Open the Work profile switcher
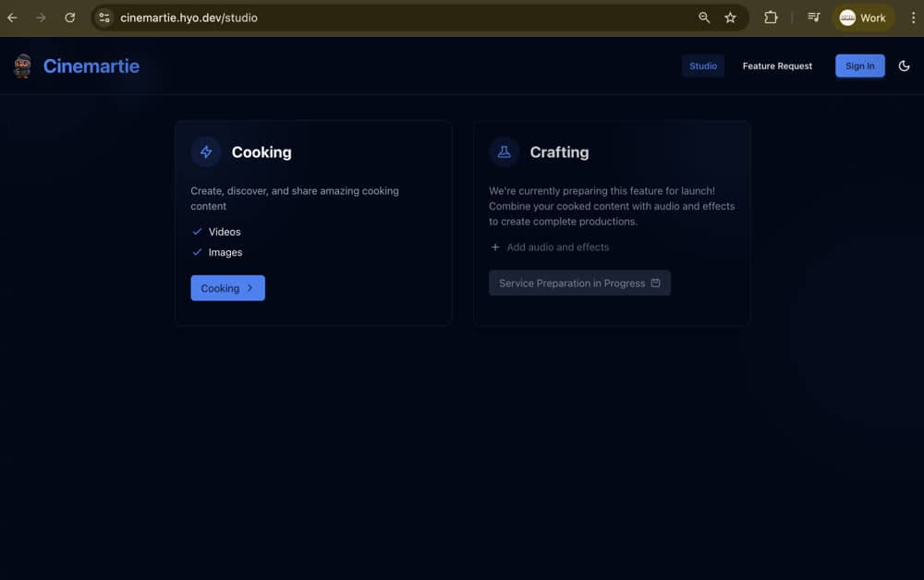The image size is (924, 580). 862,18
